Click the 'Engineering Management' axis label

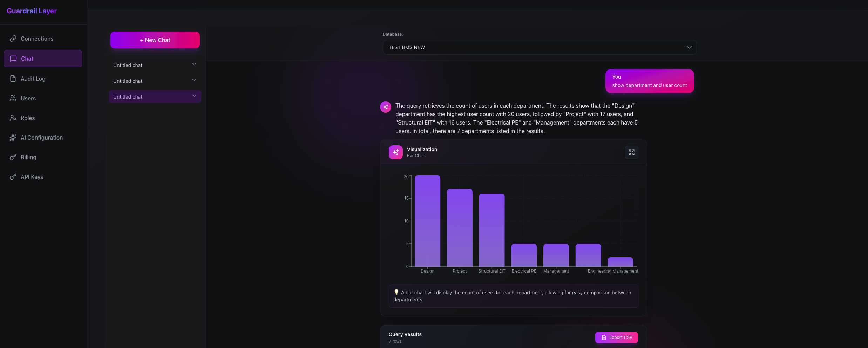pyautogui.click(x=613, y=271)
